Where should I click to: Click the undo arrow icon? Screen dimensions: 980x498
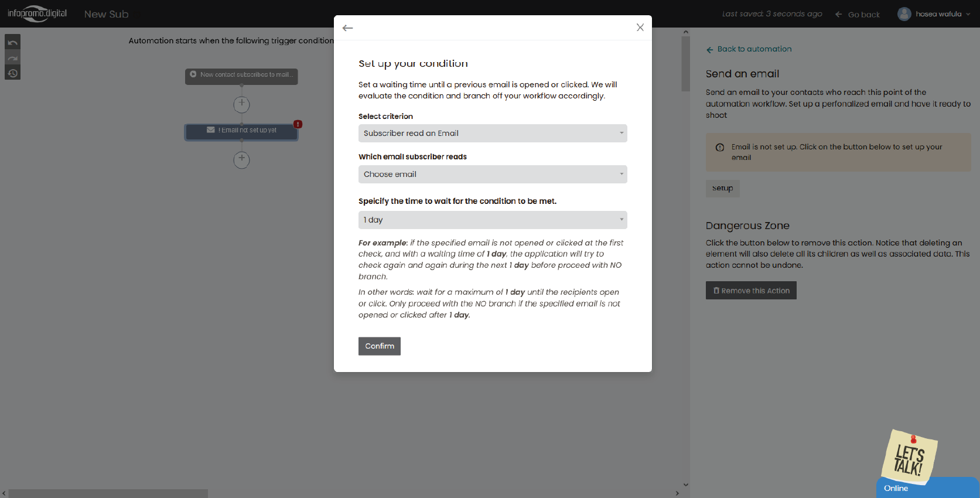[x=13, y=43]
